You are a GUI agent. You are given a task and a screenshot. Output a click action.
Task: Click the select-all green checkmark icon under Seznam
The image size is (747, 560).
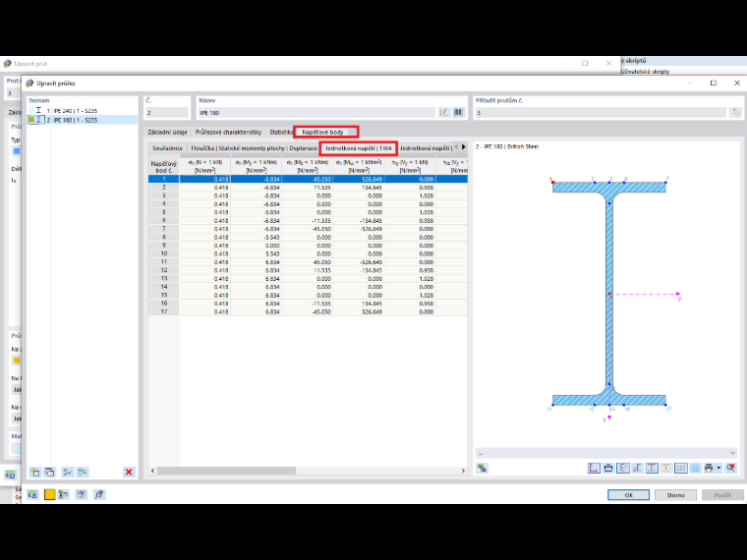(x=68, y=472)
